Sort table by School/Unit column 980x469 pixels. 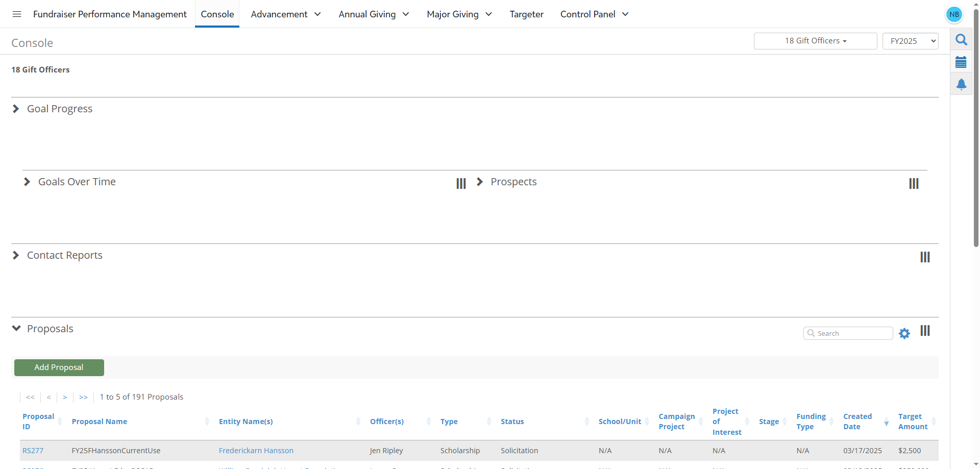624,422
